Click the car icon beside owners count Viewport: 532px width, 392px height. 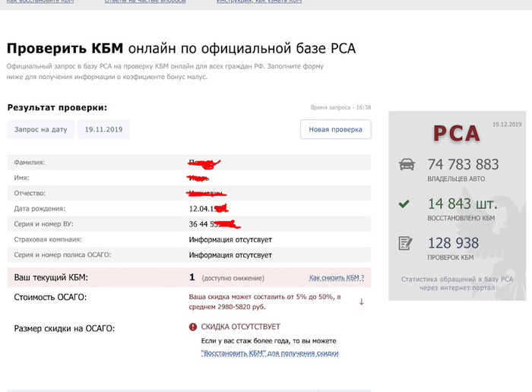tap(407, 164)
